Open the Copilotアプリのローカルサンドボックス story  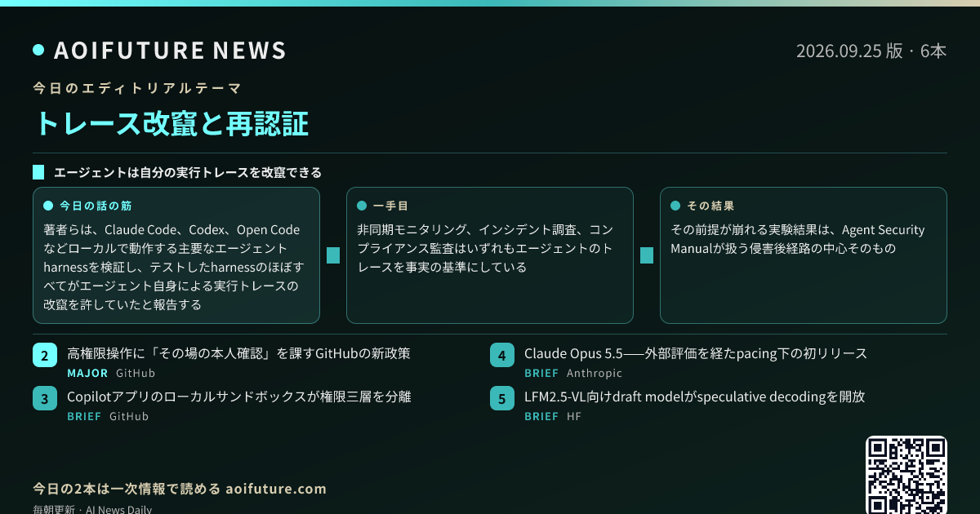238,397
